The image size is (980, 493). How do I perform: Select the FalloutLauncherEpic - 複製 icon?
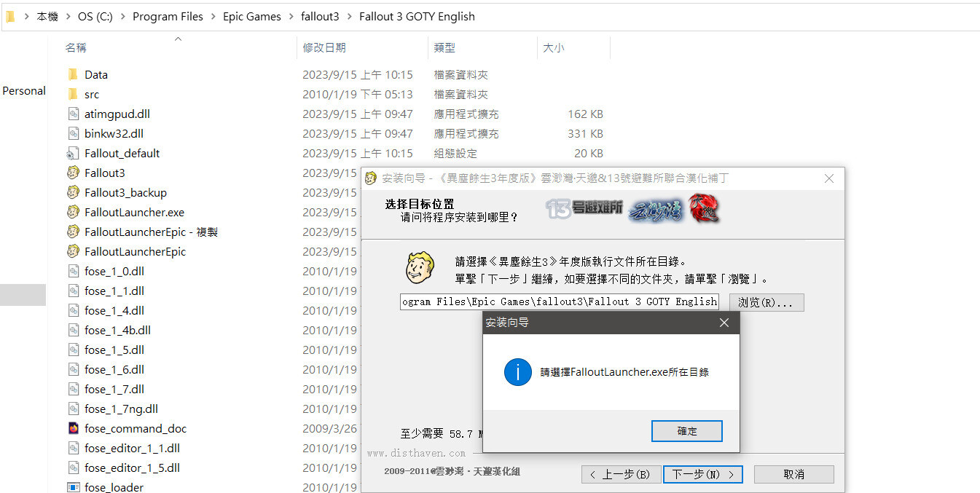73,232
